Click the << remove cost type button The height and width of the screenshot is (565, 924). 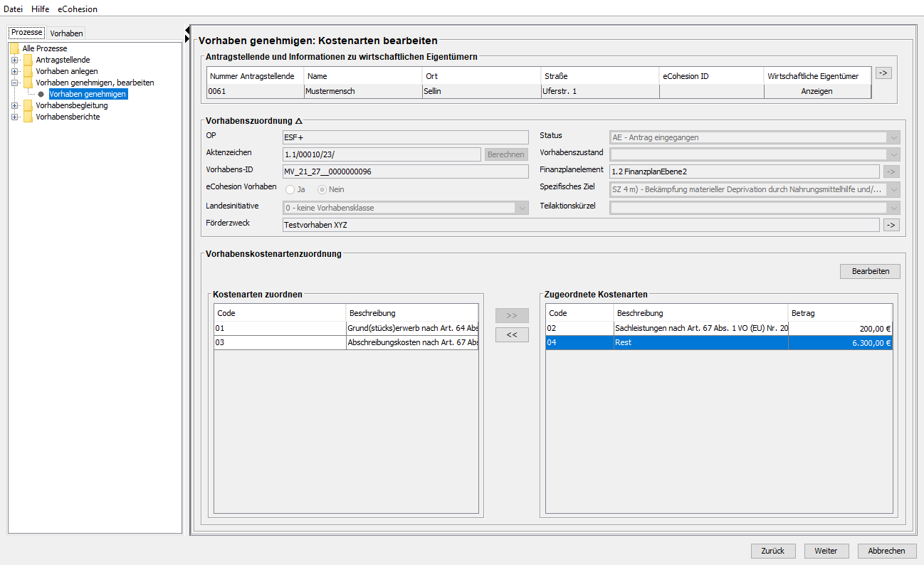[512, 335]
